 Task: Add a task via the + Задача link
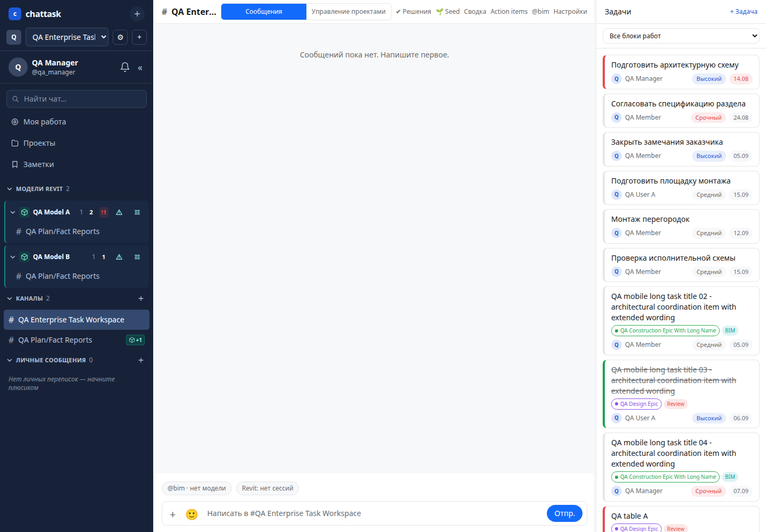tap(744, 12)
